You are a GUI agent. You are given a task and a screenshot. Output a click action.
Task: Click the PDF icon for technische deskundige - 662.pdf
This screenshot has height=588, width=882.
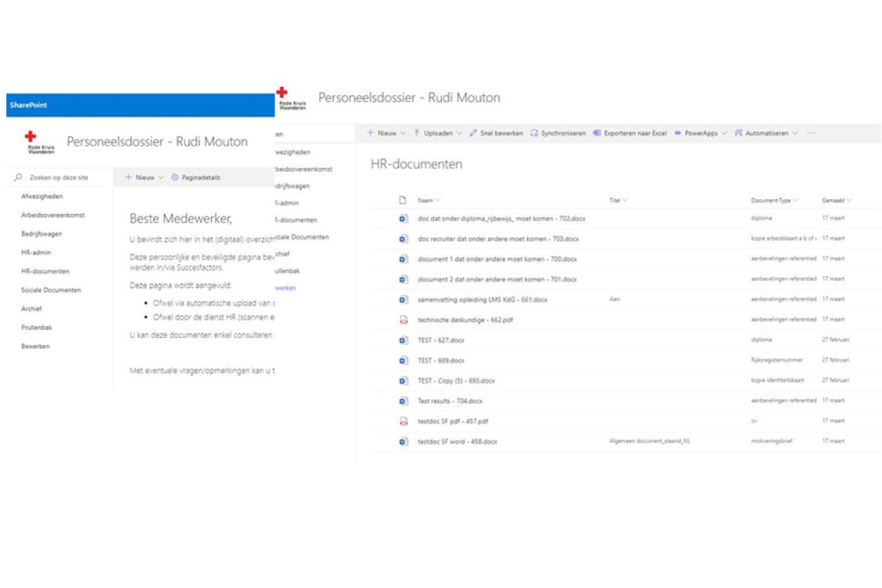click(403, 319)
